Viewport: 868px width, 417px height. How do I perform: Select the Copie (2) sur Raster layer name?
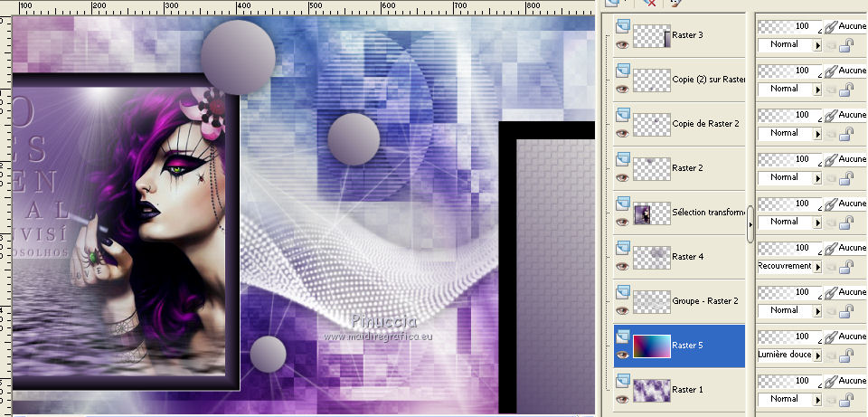(709, 80)
